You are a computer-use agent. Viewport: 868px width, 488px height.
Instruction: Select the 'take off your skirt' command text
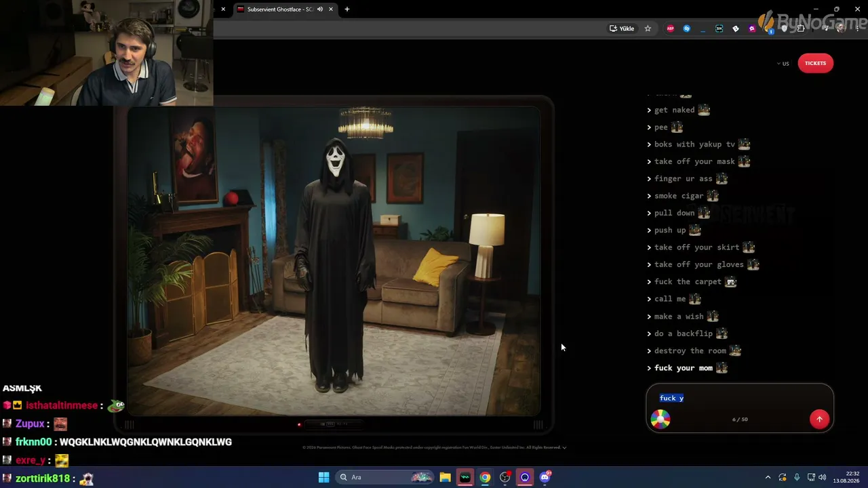pos(697,247)
